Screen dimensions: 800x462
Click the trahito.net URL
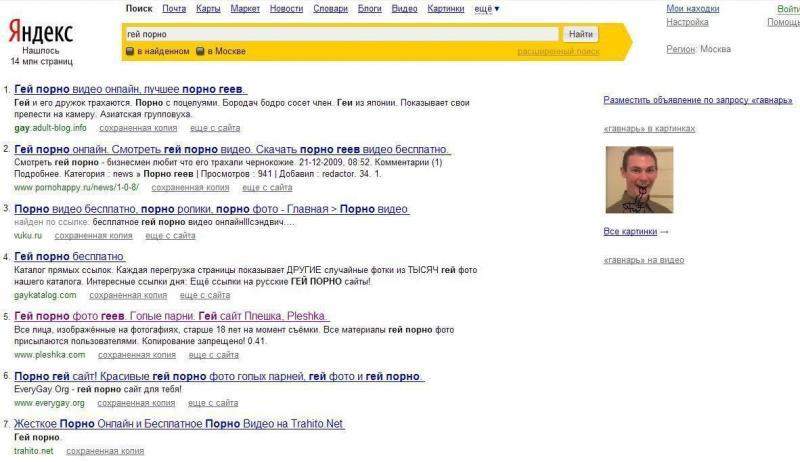34,451
